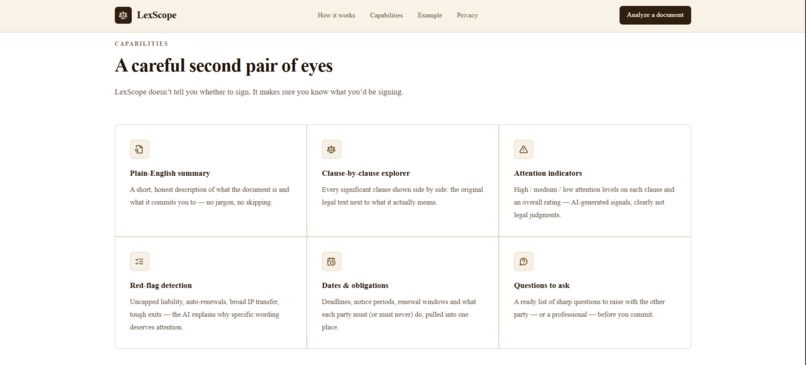Click the Plain-English summary card title

[170, 173]
